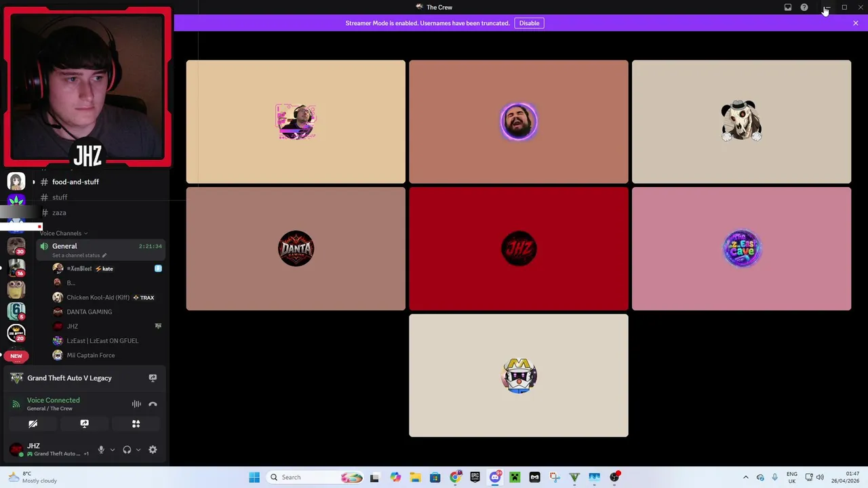Image resolution: width=868 pixels, height=488 pixels.
Task: Disable Streamer Mode from the purple banner
Action: coord(529,23)
